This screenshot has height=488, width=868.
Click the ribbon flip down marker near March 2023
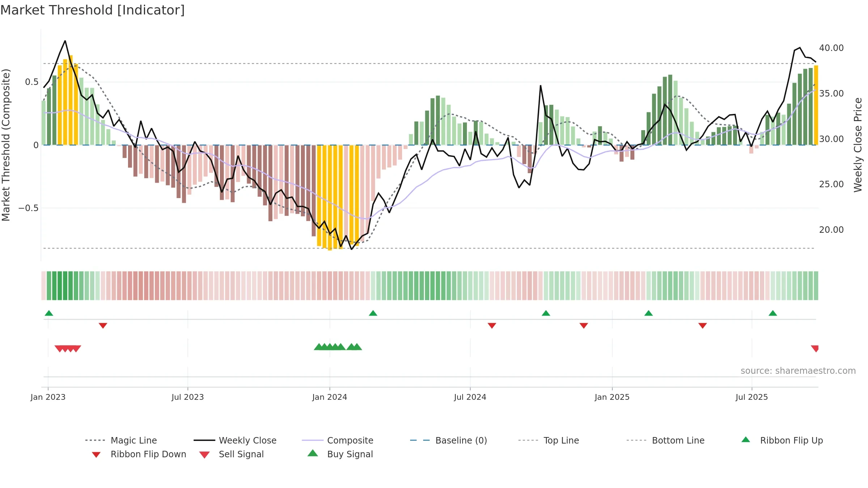pyautogui.click(x=103, y=326)
